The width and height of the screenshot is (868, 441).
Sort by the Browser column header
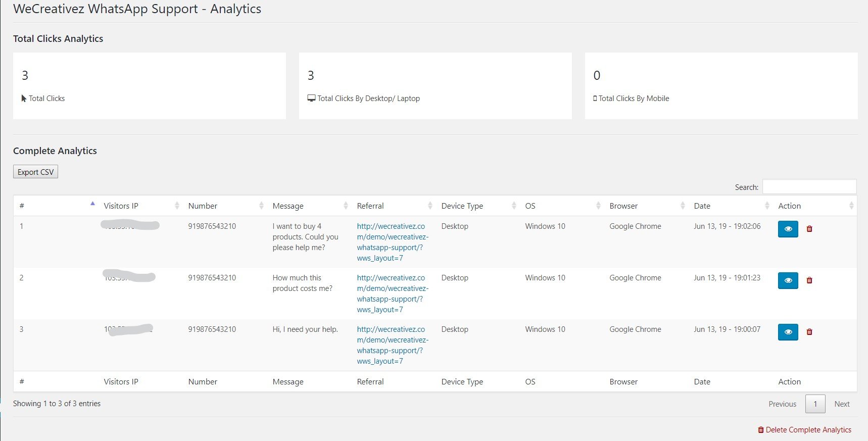(x=646, y=206)
